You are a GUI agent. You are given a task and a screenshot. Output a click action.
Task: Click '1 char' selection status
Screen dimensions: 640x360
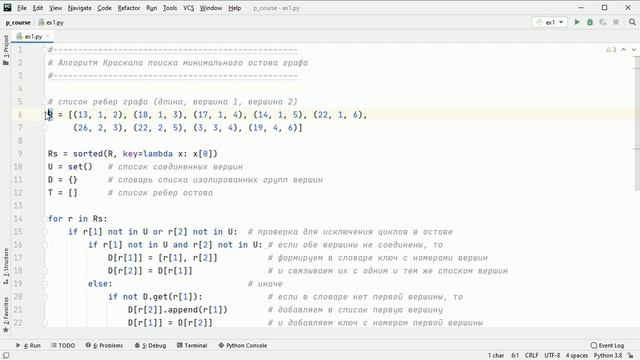click(496, 356)
